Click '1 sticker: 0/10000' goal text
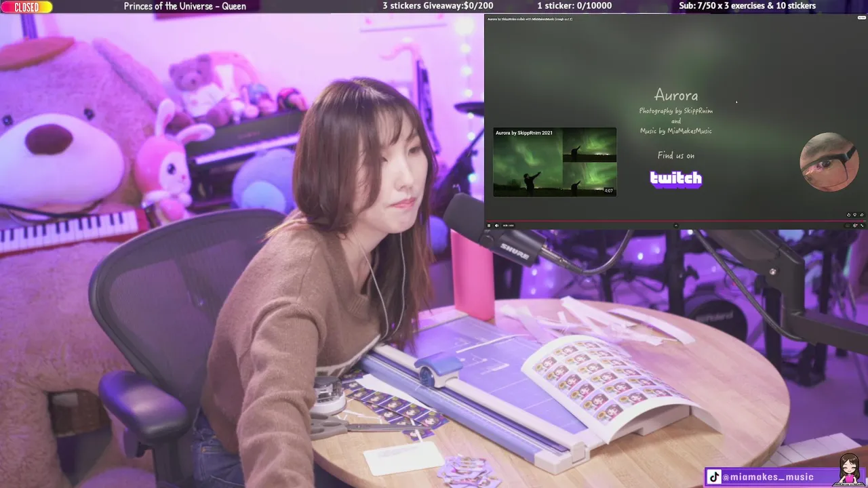 click(574, 6)
